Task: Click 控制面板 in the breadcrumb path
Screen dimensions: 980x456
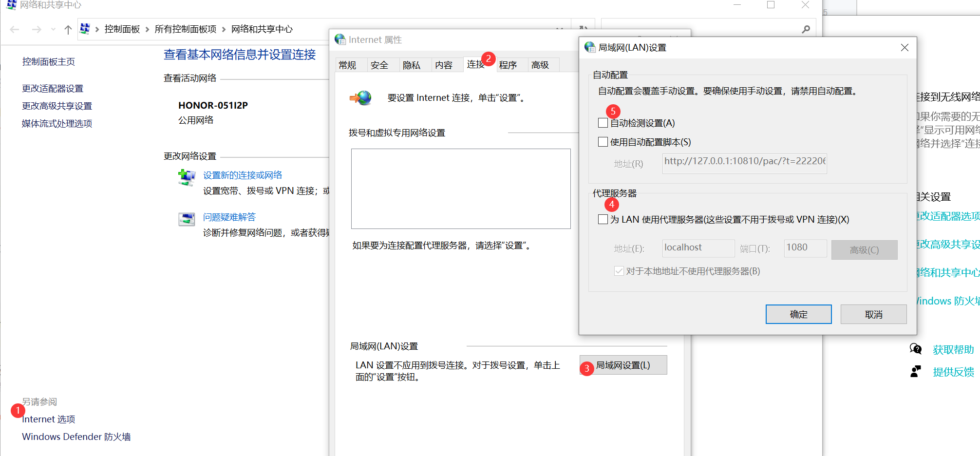Action: 122,29
